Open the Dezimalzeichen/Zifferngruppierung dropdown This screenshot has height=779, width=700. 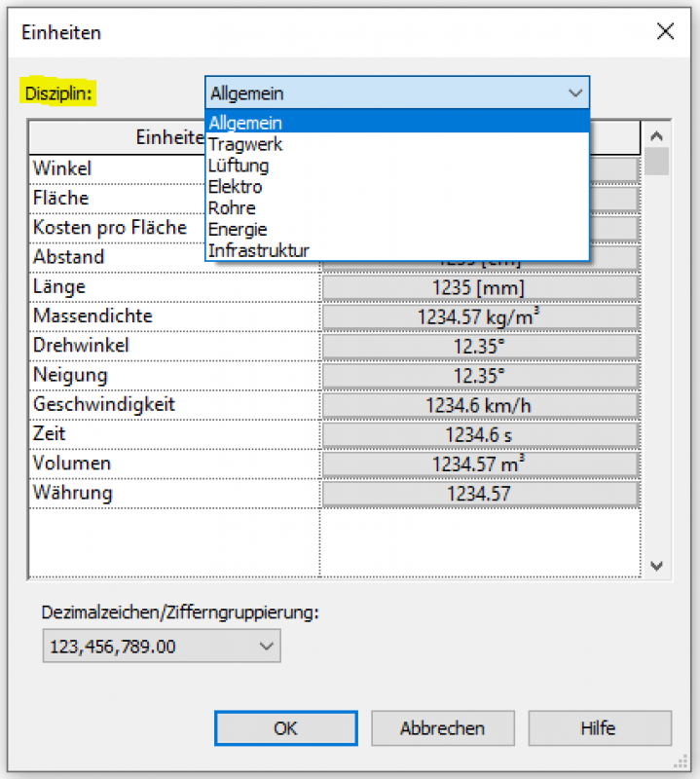point(161,646)
